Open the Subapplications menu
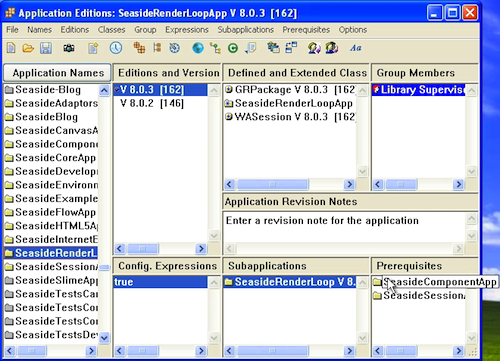The width and height of the screenshot is (500, 361). click(245, 30)
